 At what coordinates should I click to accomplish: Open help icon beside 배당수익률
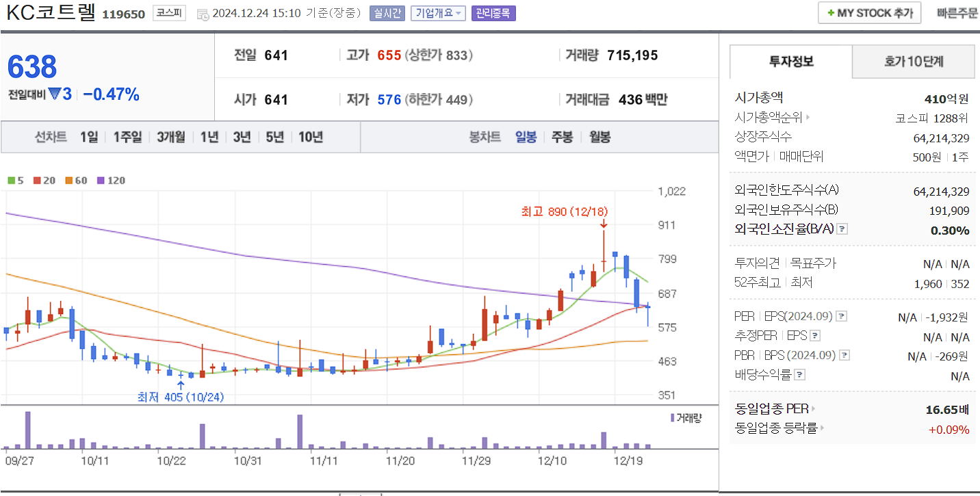pos(800,375)
